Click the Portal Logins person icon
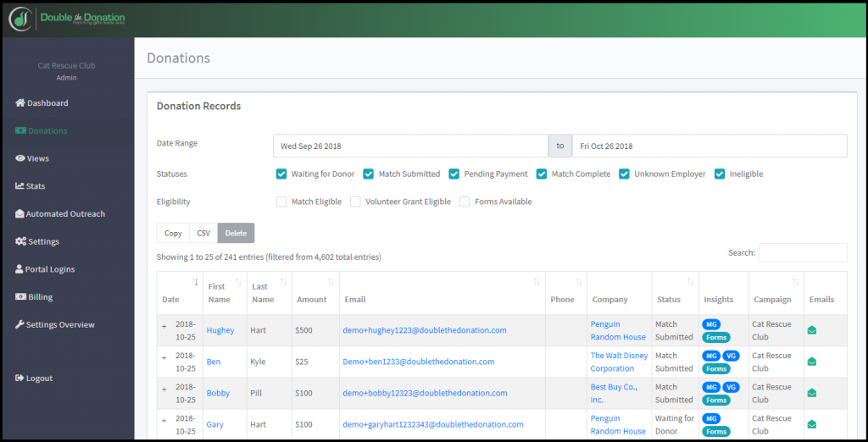Viewport: 868px width, 442px height. (x=19, y=269)
